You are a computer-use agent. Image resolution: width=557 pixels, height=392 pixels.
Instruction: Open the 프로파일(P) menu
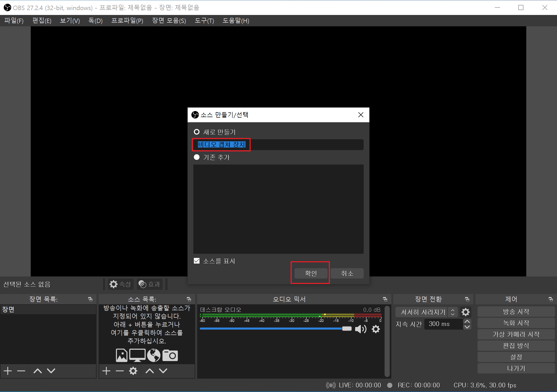click(127, 21)
